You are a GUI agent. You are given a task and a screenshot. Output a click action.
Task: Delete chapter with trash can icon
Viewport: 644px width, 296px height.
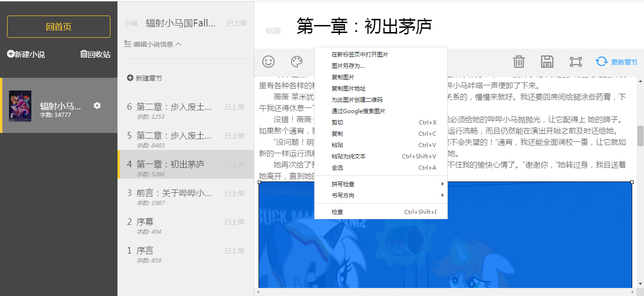pos(519,61)
